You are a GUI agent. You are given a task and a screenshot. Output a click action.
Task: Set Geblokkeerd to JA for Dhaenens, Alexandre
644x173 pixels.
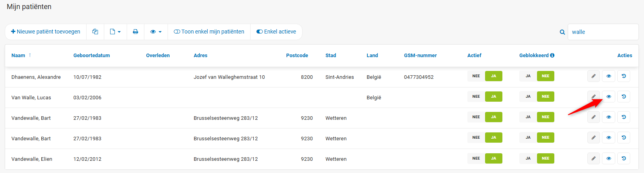point(528,76)
